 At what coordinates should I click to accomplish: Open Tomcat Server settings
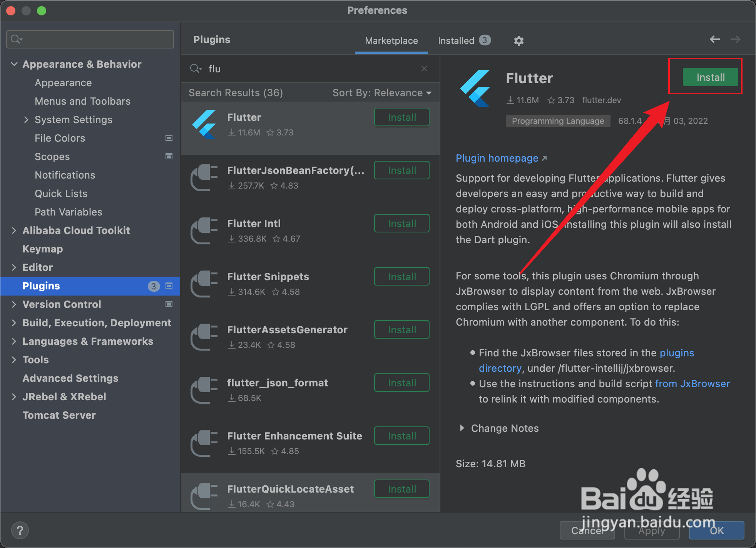59,415
